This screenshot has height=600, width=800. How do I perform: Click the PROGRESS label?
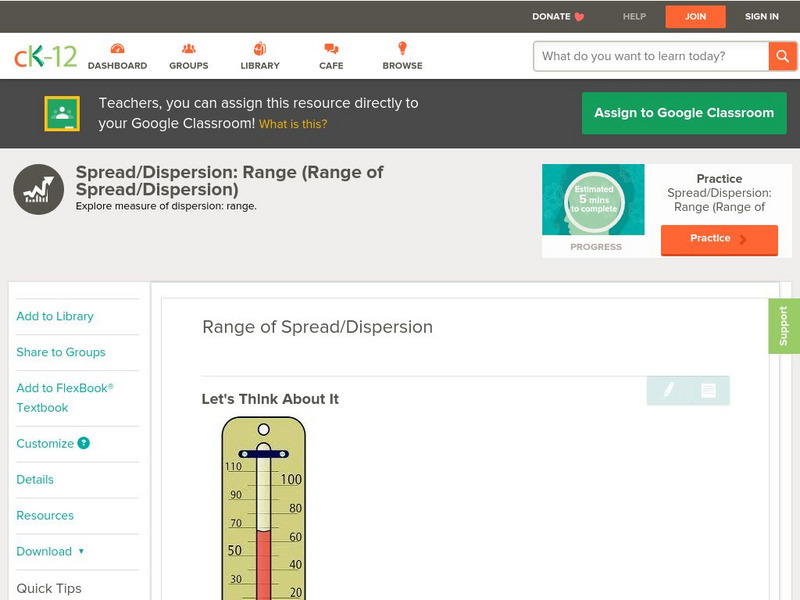pos(596,246)
